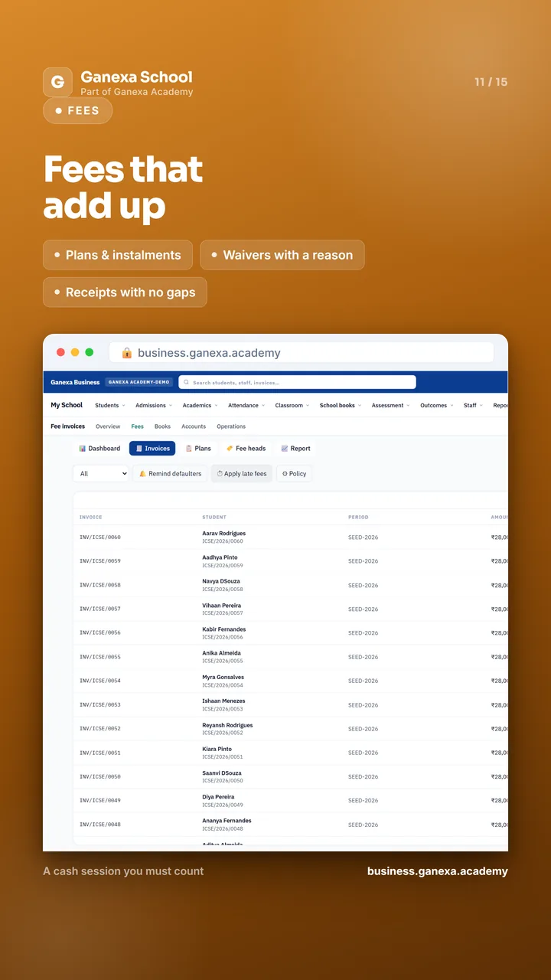Click the clock icon on Apply late fees
551x980 pixels.
220,474
